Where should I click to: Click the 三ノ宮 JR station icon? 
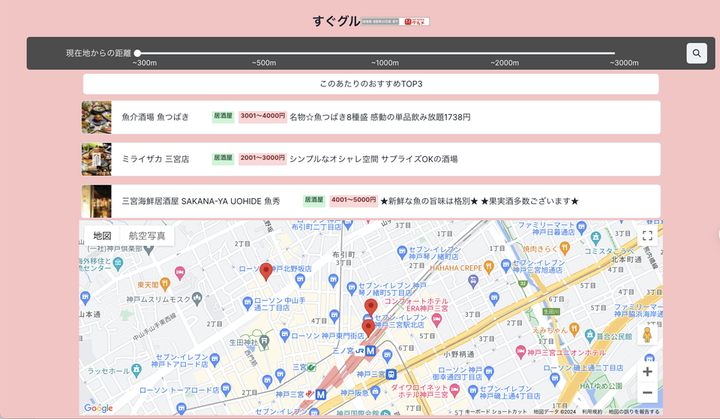(x=360, y=351)
